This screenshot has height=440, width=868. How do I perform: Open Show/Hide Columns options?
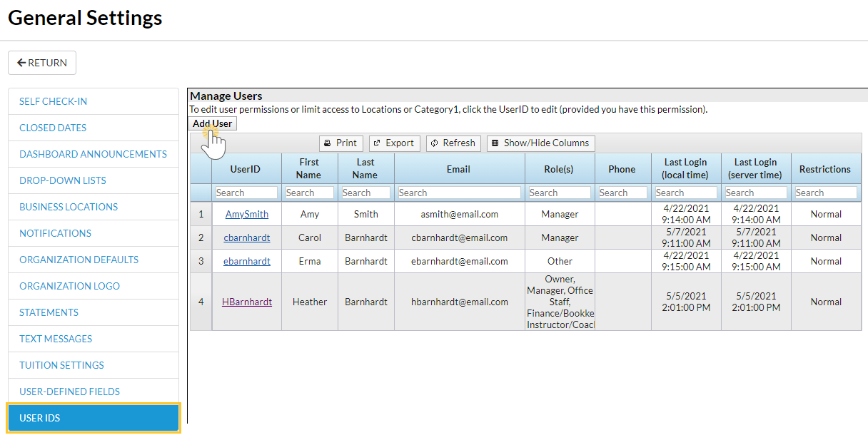[541, 143]
